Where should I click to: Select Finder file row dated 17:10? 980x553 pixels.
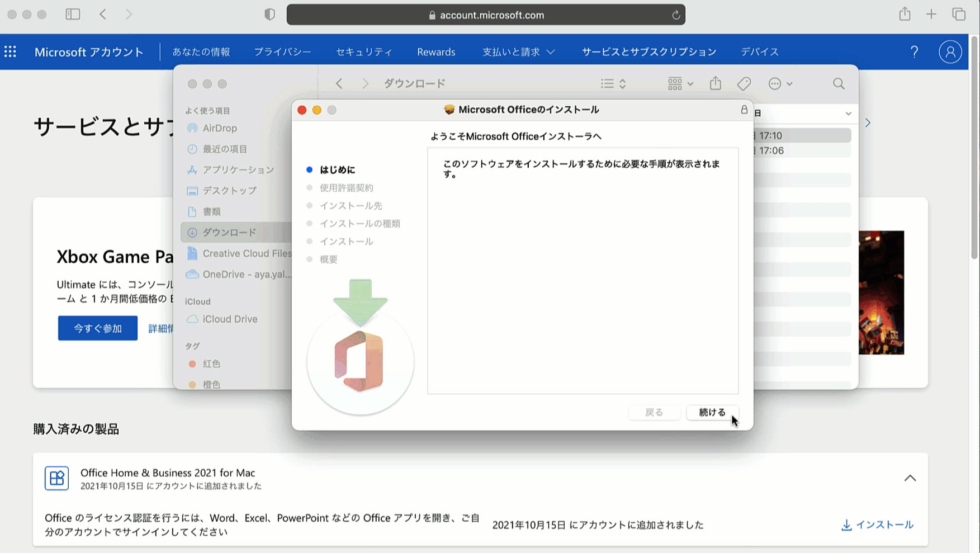[802, 135]
